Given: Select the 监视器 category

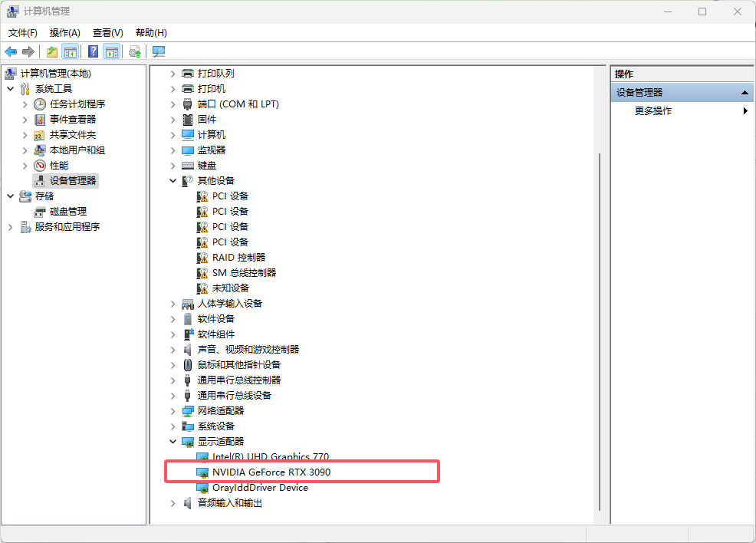Looking at the screenshot, I should coord(211,150).
